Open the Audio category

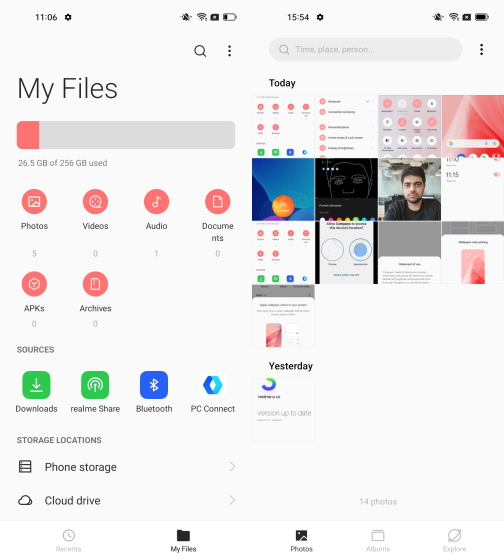[x=156, y=202]
